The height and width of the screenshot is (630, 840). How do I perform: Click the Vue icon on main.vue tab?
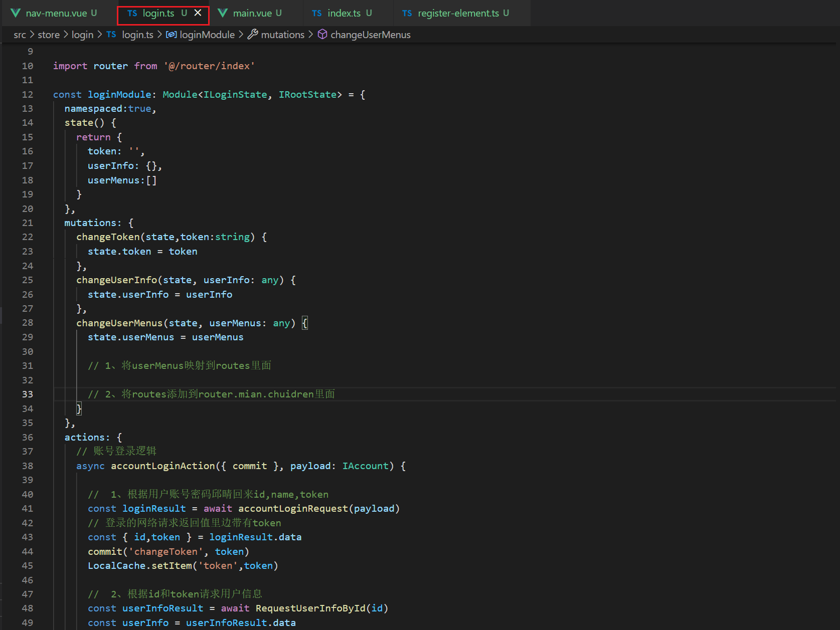223,13
